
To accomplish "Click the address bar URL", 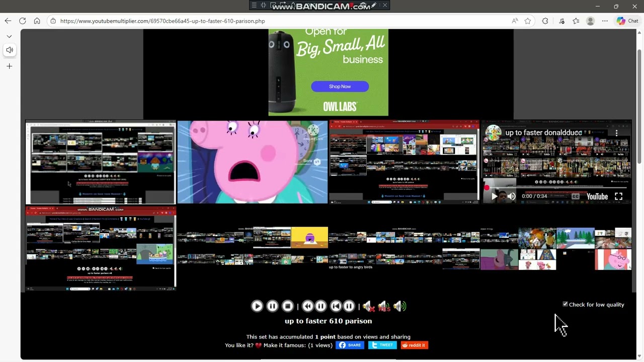I will click(163, 21).
